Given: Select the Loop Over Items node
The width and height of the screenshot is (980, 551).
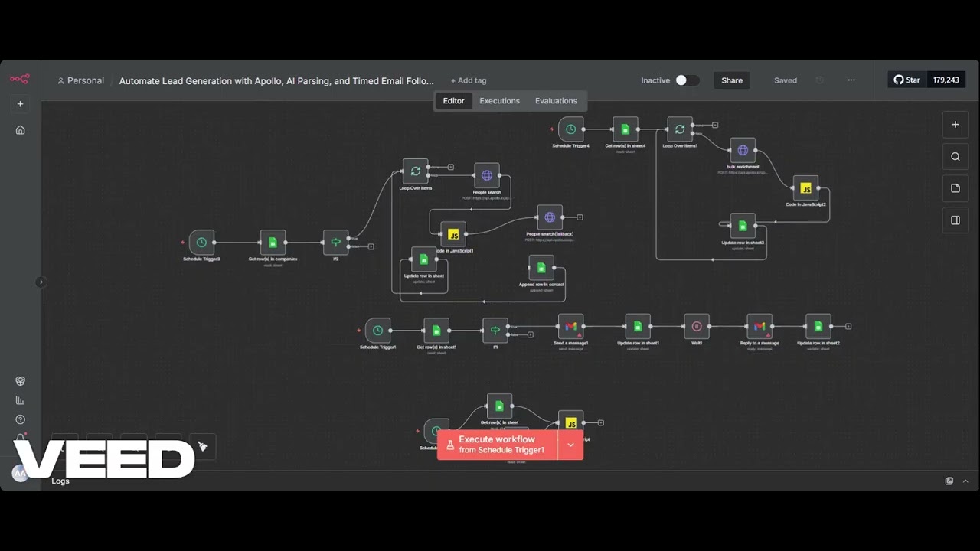Looking at the screenshot, I should tap(415, 171).
